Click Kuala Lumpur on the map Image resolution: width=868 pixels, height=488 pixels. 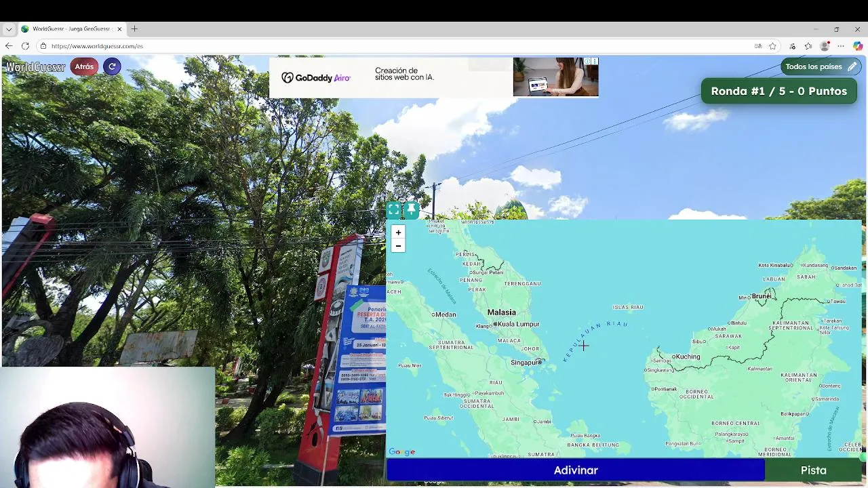pos(518,324)
